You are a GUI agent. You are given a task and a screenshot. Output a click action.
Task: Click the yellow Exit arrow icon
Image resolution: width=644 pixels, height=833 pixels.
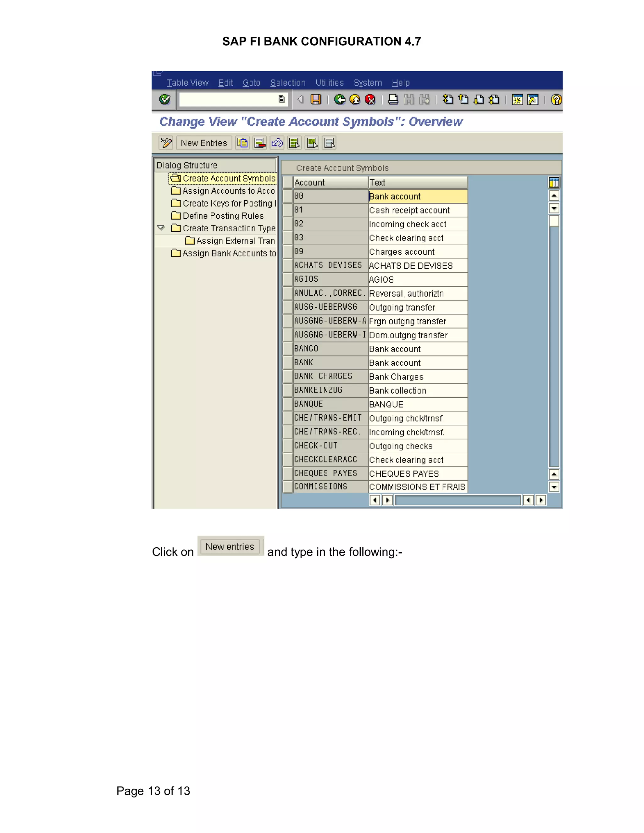click(355, 100)
